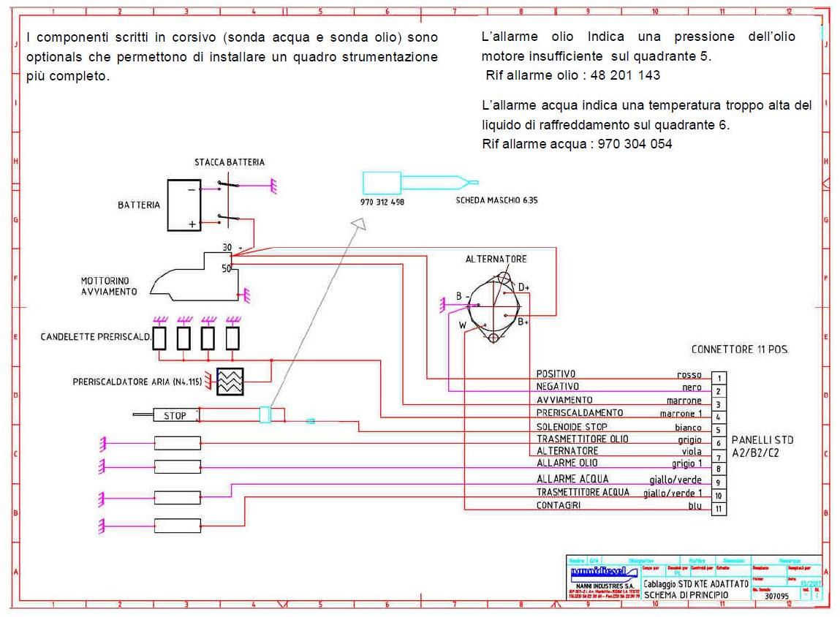840x617 pixels.
Task: Click the part reference 970 312 498
Action: (382, 202)
